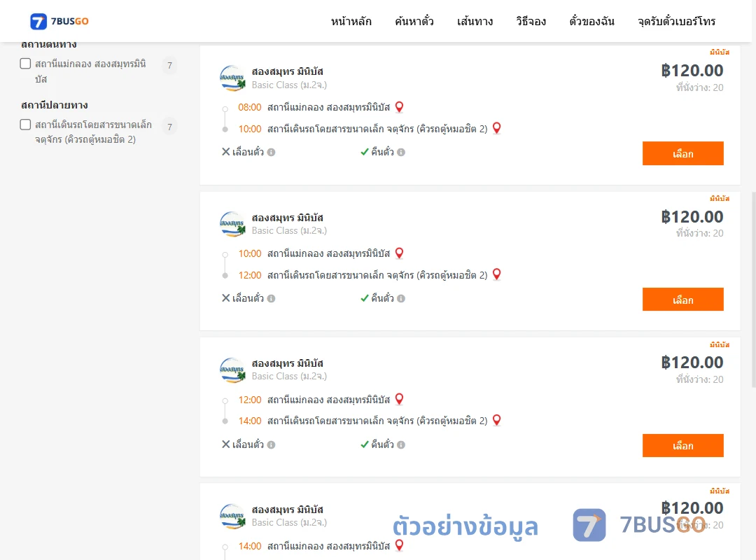
Task: Open the เส้นทาง menu item
Action: point(475,21)
